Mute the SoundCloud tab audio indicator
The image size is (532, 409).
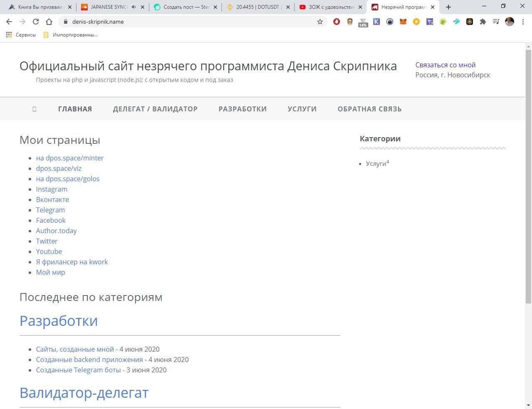coord(134,7)
